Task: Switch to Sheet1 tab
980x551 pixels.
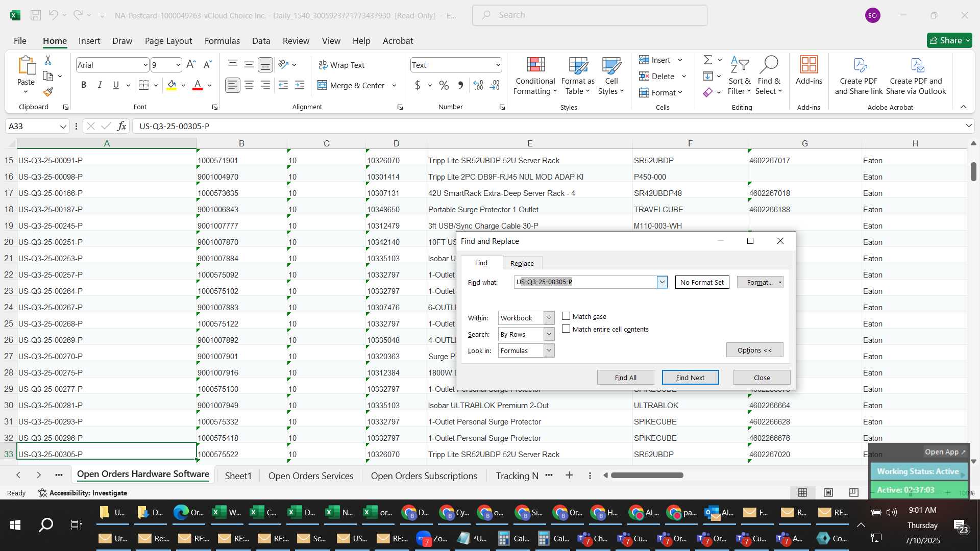Action: 238,475
